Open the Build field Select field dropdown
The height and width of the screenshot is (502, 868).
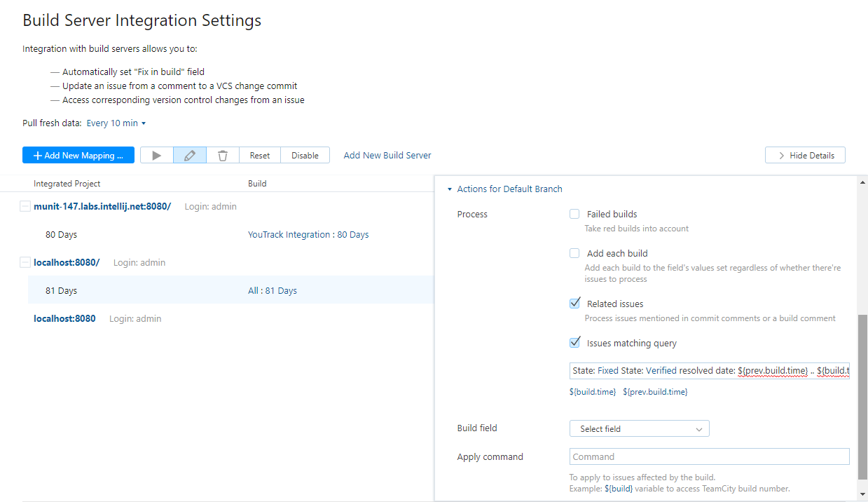point(639,428)
